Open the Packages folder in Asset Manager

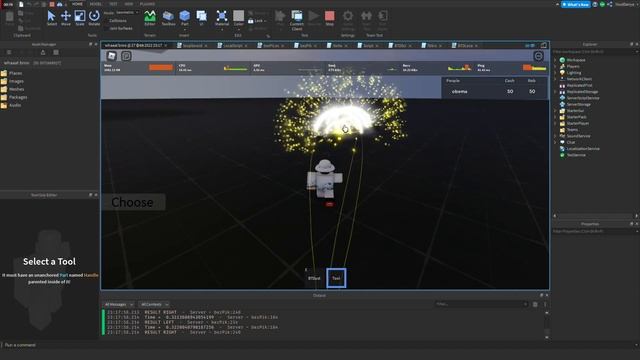pos(14,97)
